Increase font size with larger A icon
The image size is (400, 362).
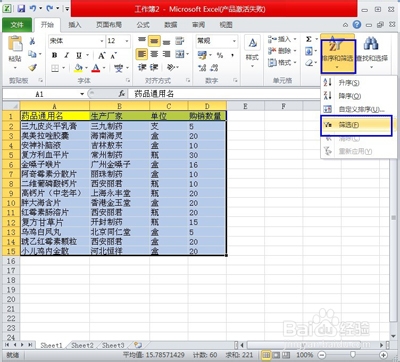pyautogui.click(x=101, y=56)
